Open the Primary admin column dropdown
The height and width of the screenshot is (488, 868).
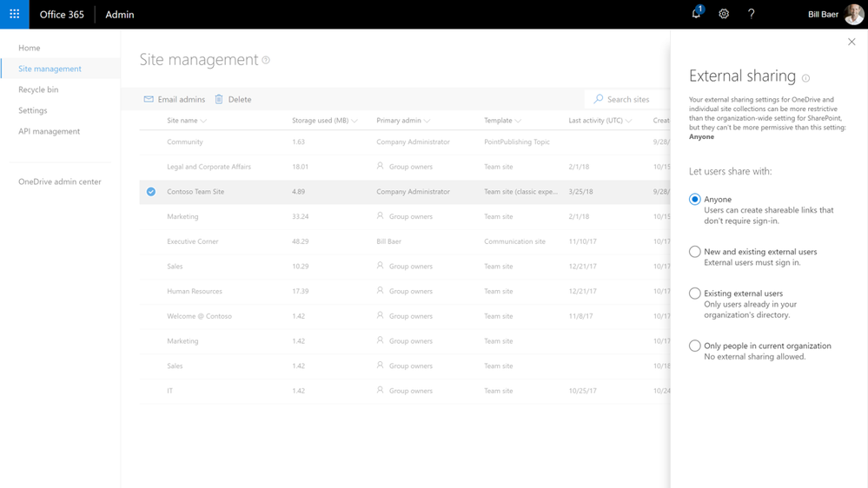(x=427, y=121)
